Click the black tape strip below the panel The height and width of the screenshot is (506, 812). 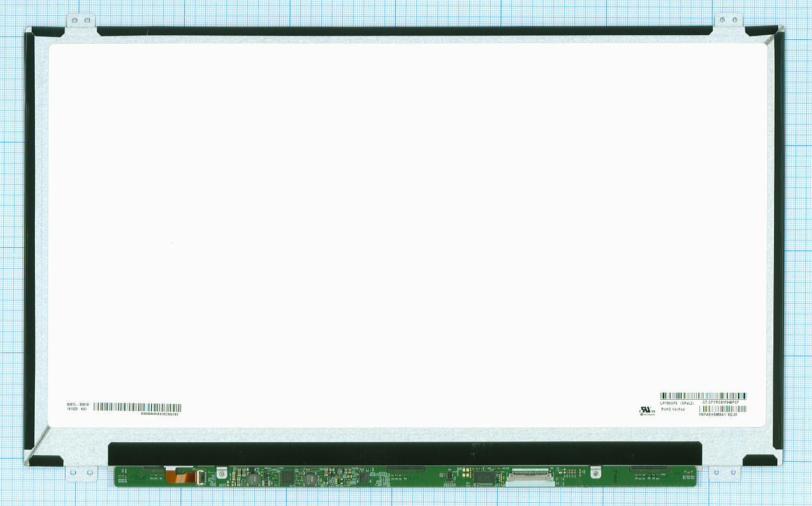(x=405, y=454)
